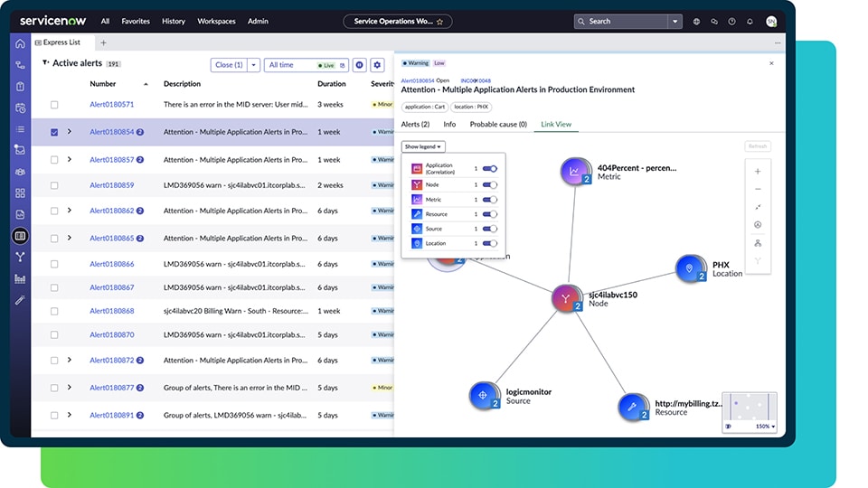Open the bar chart icon in left sidebar
Viewport: 868px width, 488px height.
(21, 279)
